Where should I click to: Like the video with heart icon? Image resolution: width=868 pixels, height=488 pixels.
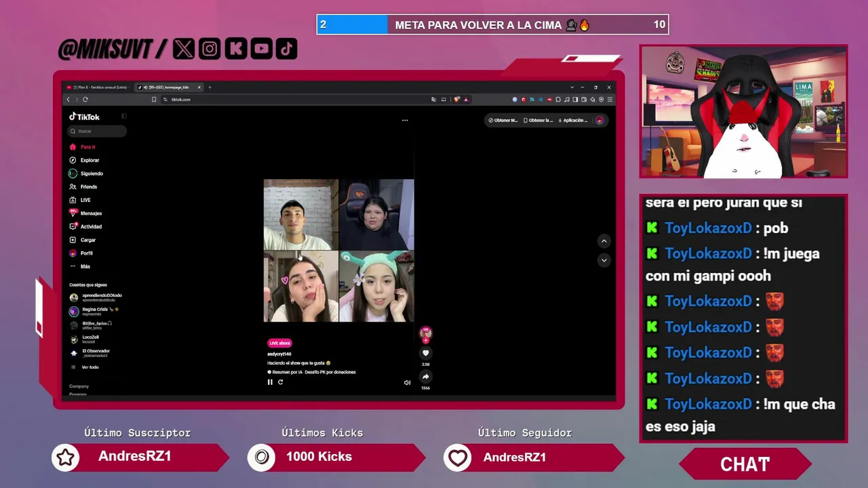pos(426,353)
